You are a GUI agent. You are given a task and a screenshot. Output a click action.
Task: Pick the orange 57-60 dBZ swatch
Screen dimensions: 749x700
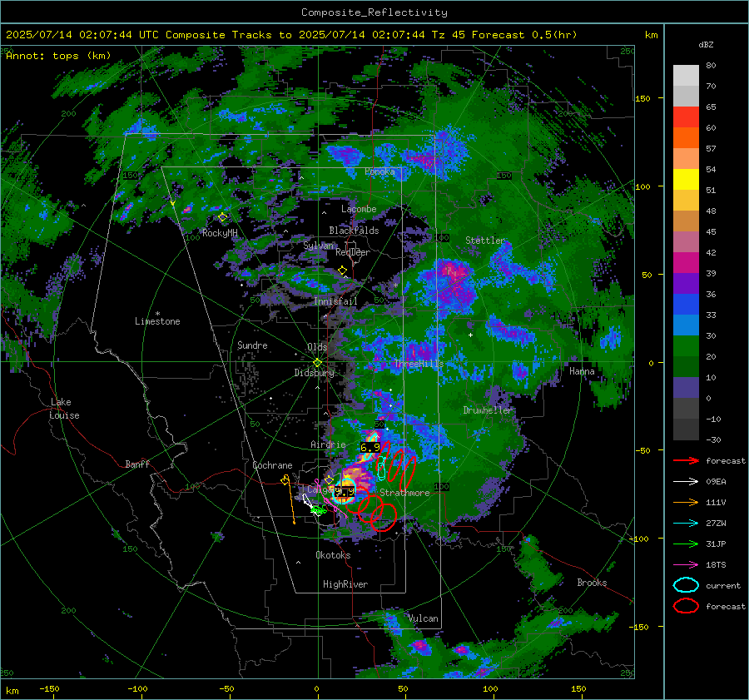click(686, 138)
